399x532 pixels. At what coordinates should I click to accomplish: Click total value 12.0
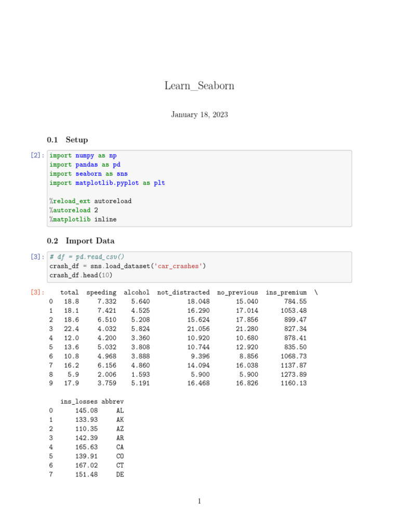coord(71,338)
